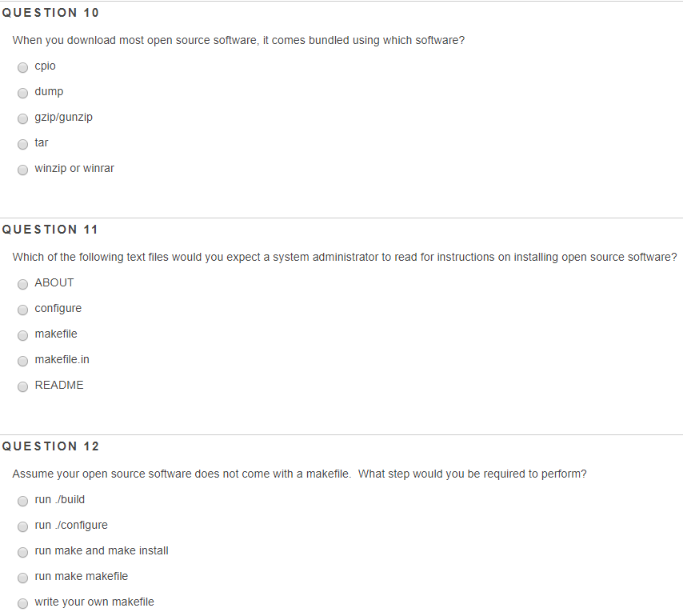
Task: Click the QUESTION 12 heading
Action: 50,446
